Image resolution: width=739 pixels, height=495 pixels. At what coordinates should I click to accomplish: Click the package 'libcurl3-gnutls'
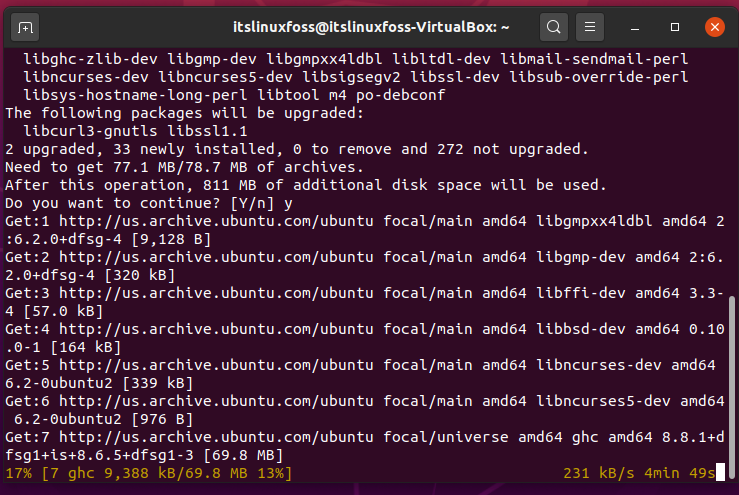tap(90, 131)
